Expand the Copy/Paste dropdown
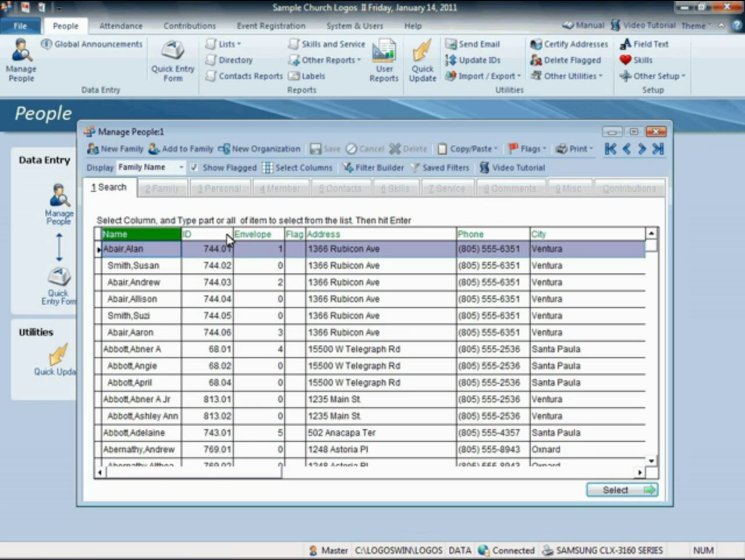This screenshot has height=560, width=745. [468, 149]
